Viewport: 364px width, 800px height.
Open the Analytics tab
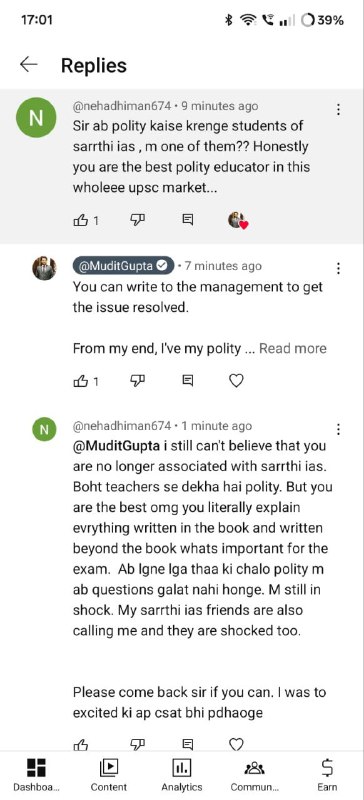click(182, 774)
